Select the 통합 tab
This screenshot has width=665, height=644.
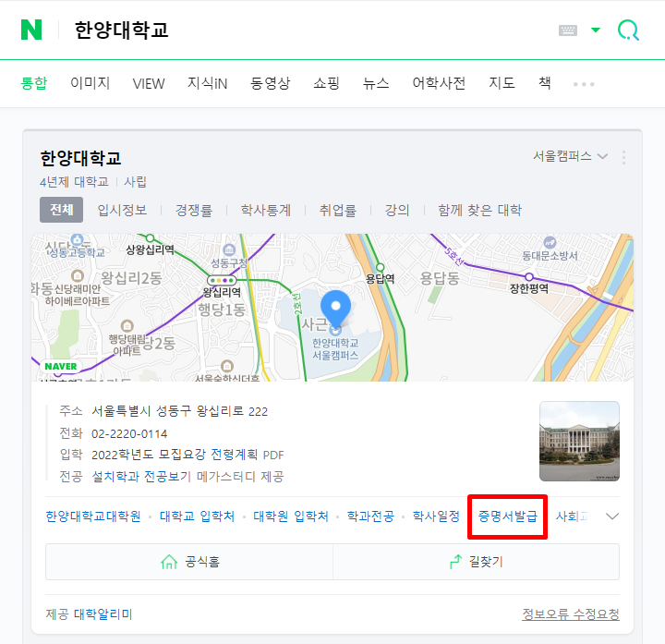(x=34, y=83)
